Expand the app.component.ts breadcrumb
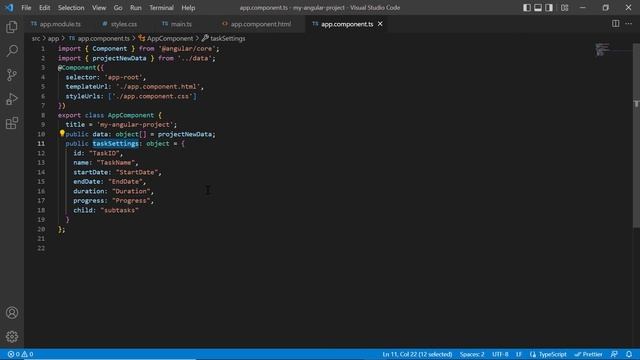The width and height of the screenshot is (640, 360). 99,38
